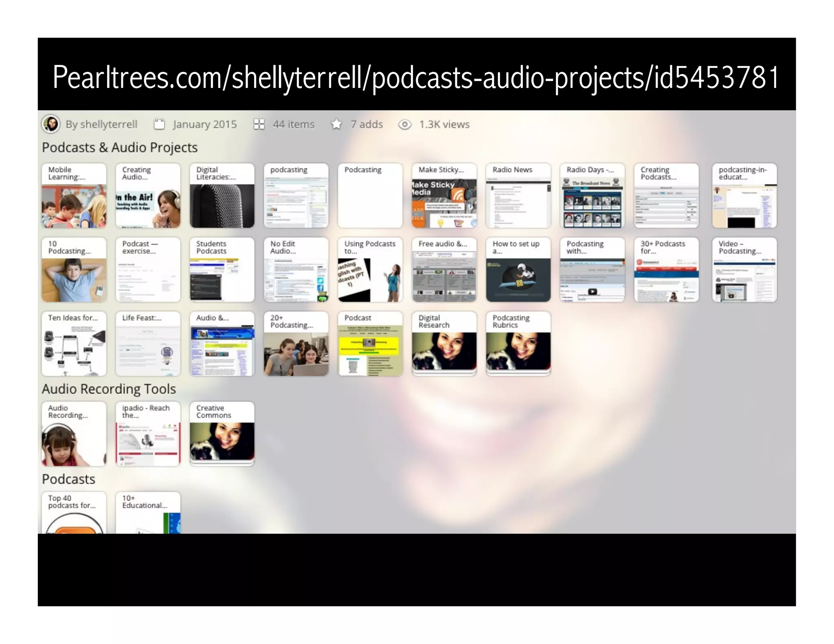The image size is (834, 644).
Task: Open the Creative Commons collection pearl
Action: pyautogui.click(x=222, y=434)
